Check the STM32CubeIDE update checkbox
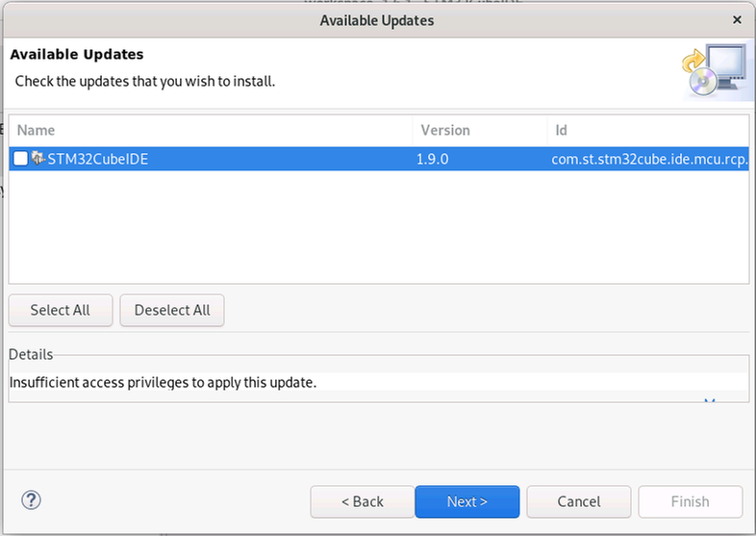This screenshot has height=536, width=756. (x=21, y=159)
